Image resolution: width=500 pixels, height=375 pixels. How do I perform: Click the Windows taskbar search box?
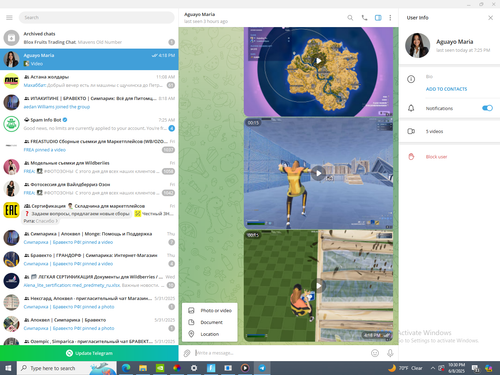(67, 368)
